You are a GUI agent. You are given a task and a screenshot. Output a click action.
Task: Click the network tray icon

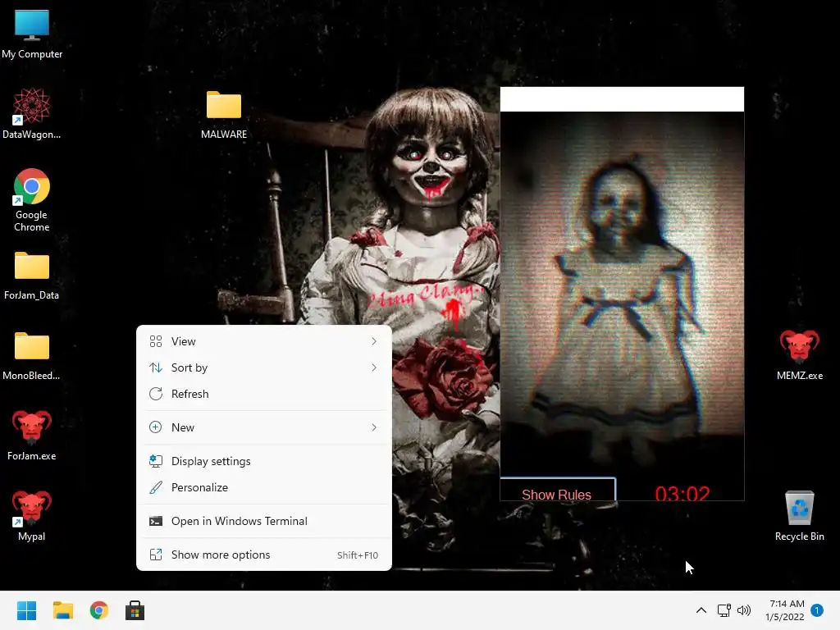point(724,610)
